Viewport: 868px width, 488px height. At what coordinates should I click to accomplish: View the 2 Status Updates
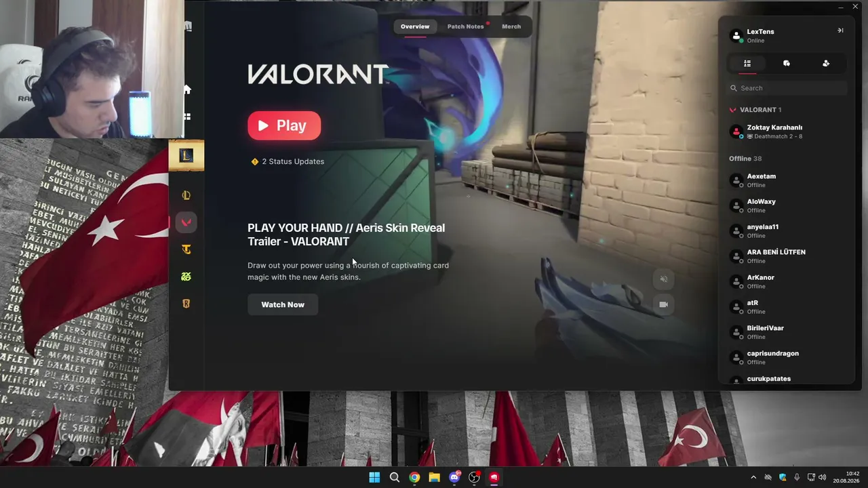click(x=288, y=161)
